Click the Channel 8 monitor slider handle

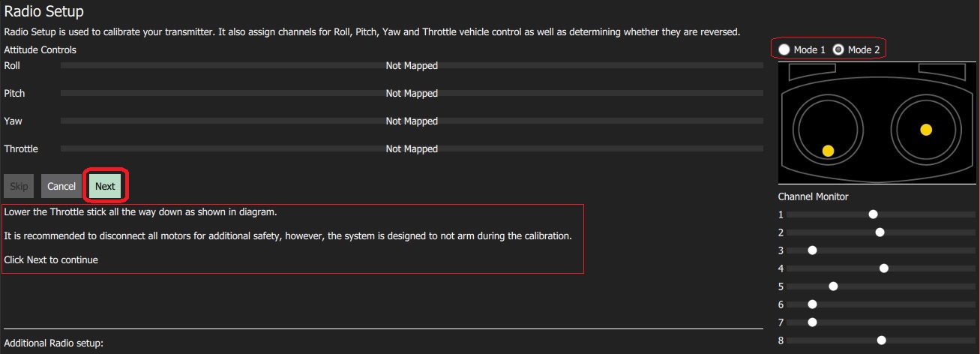tap(882, 340)
